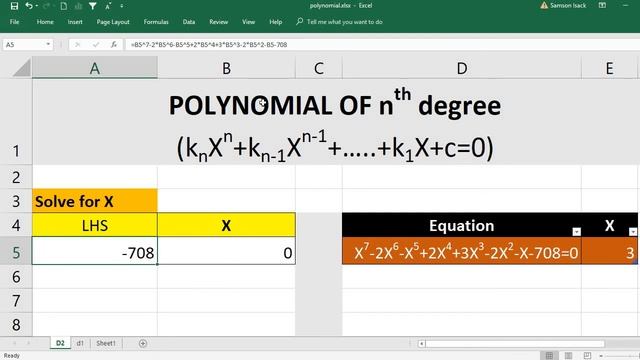Screen dimensions: 640x360
Task: Click the Name Box showing A5
Action: coord(24,44)
